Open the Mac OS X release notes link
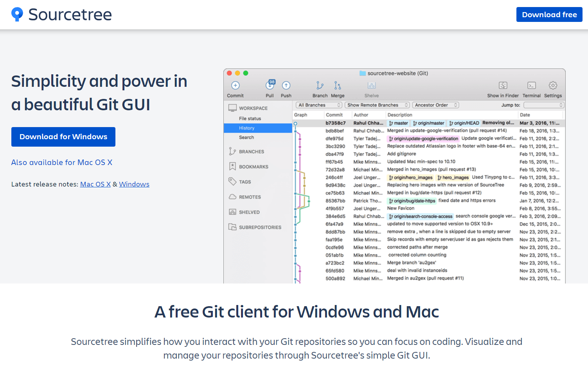The width and height of the screenshot is (588, 375). 95,184
